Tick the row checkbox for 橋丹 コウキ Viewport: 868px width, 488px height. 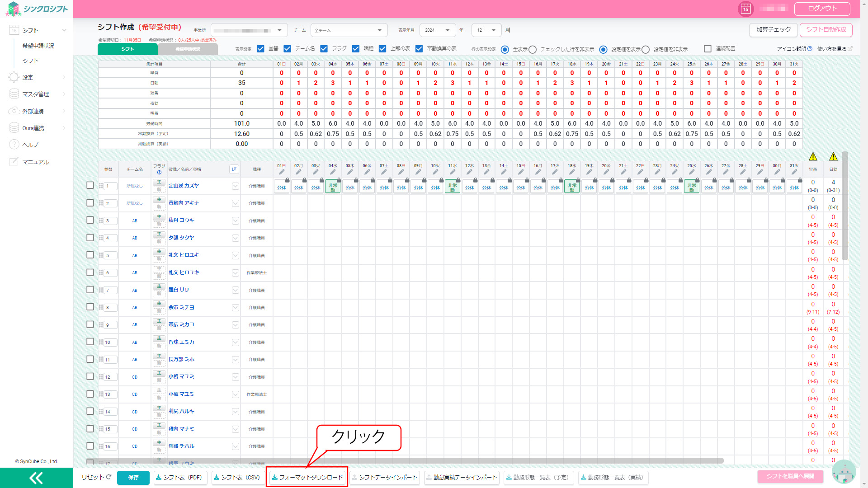[x=90, y=220]
